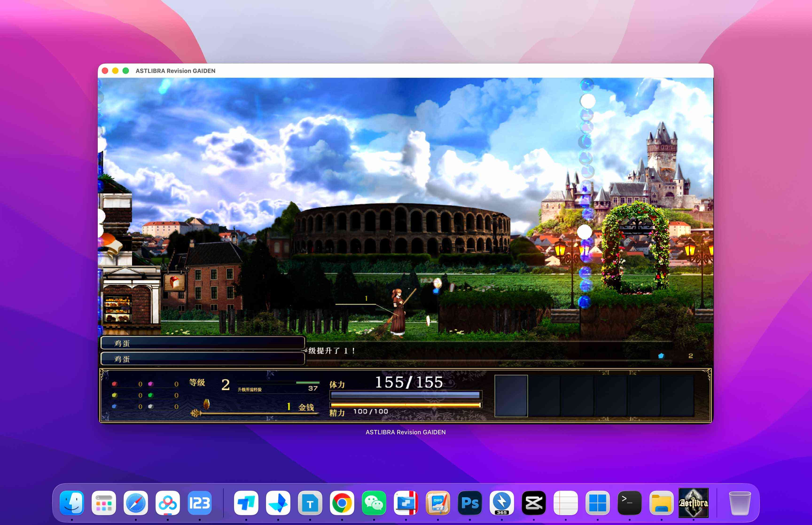Click the blue force gem in stats panel

(x=114, y=406)
